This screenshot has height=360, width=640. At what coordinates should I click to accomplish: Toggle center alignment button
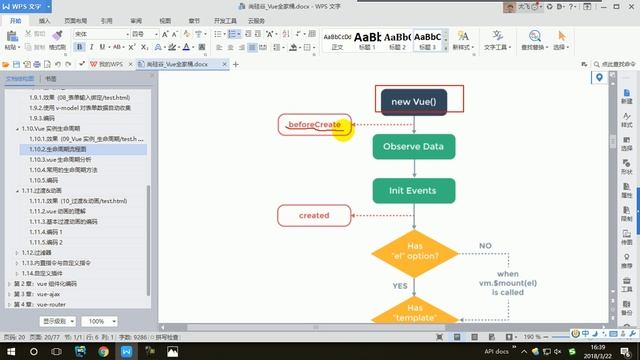click(230, 47)
